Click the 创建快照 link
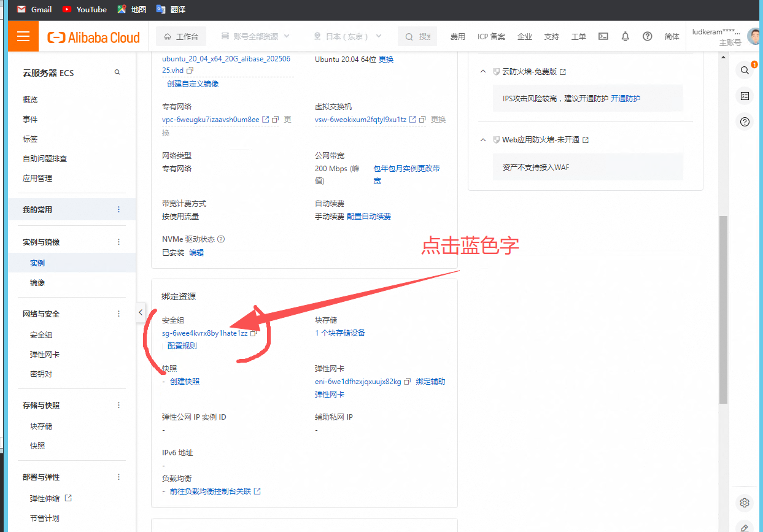The height and width of the screenshot is (532, 763). pos(185,382)
